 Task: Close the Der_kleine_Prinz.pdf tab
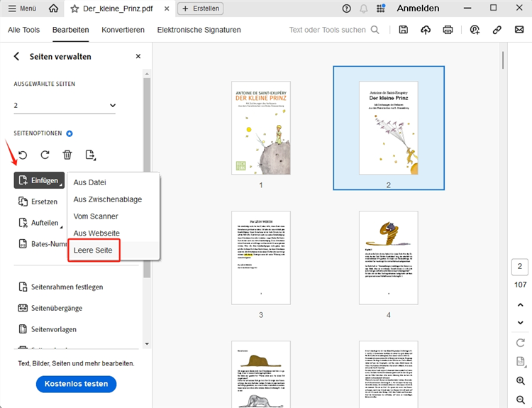pos(167,9)
